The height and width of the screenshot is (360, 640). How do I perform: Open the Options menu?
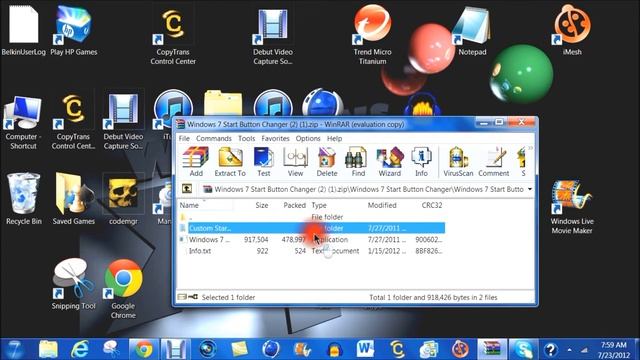point(308,138)
